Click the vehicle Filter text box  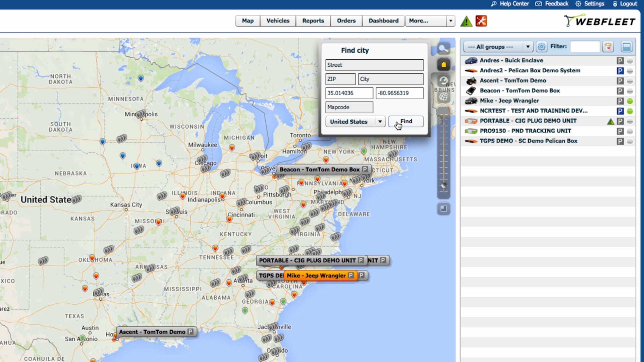pyautogui.click(x=585, y=47)
